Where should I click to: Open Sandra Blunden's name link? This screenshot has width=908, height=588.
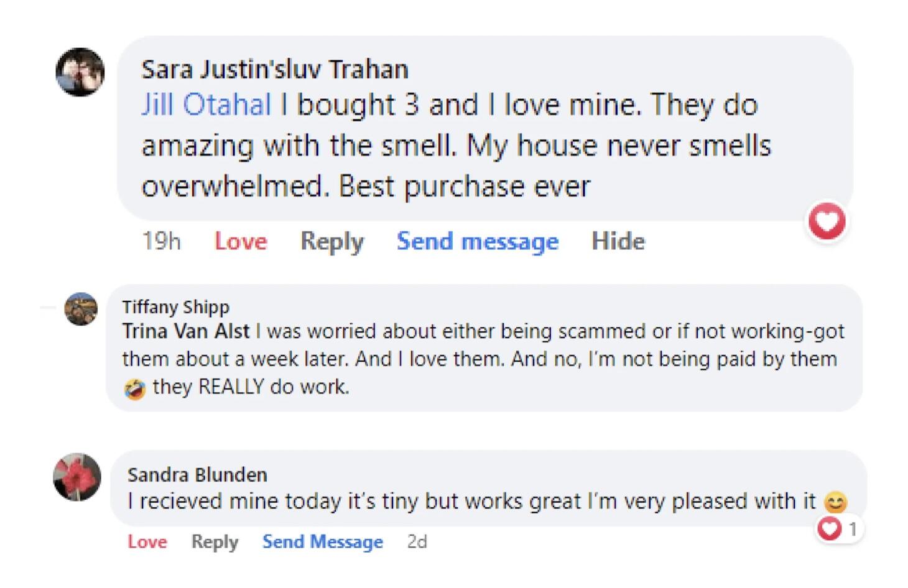(x=197, y=475)
